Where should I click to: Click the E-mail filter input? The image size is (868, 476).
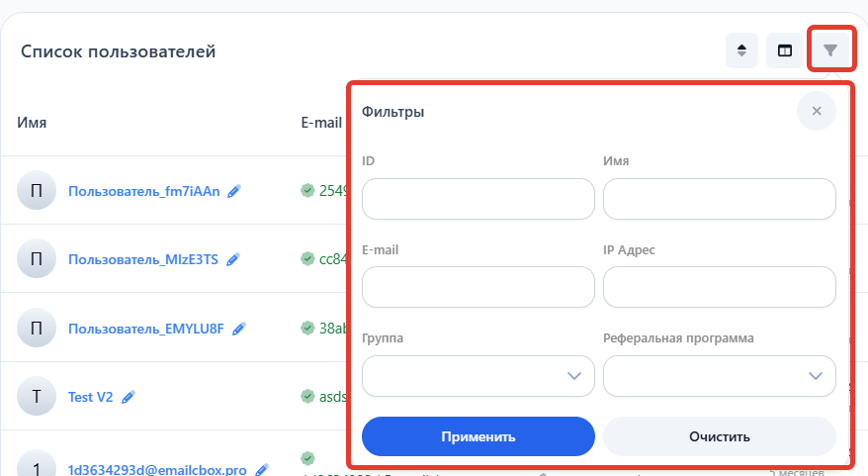(478, 287)
